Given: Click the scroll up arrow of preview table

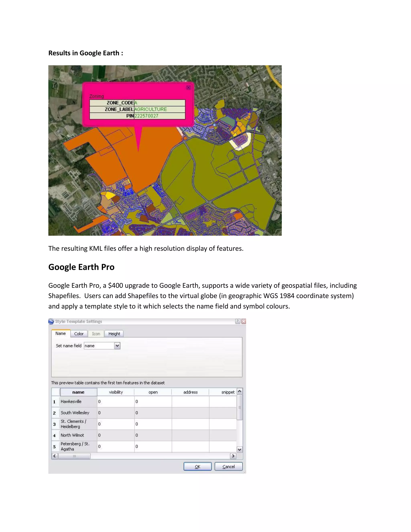Looking at the screenshot, I should tap(240, 391).
